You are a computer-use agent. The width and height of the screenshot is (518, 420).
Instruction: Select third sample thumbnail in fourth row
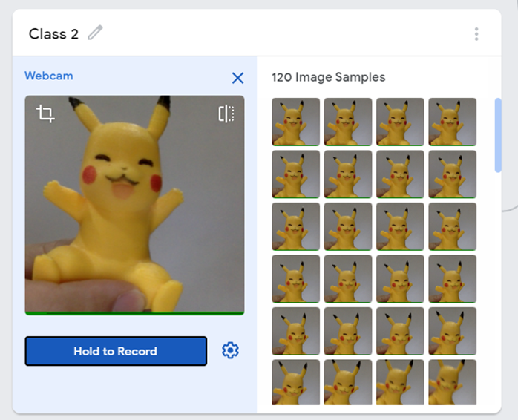(400, 279)
